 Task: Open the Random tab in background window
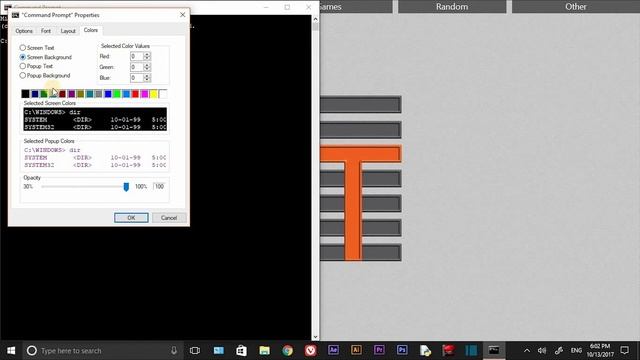pos(452,7)
